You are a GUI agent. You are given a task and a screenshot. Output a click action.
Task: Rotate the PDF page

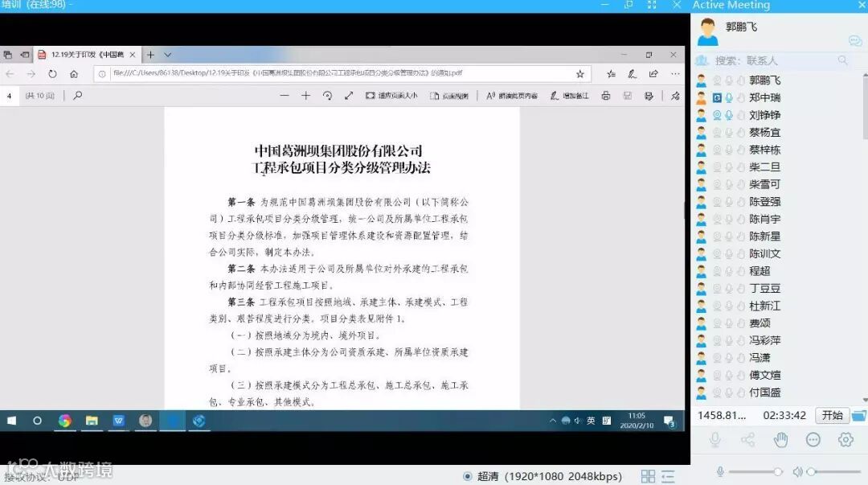(x=327, y=96)
